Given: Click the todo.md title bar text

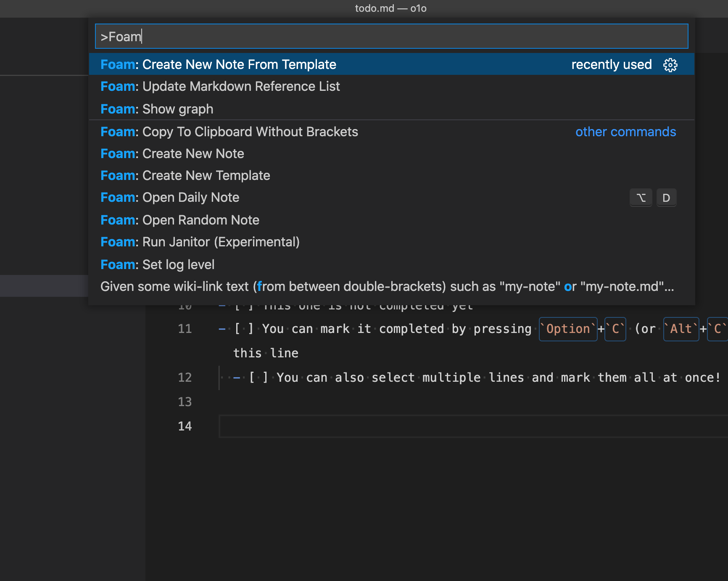Looking at the screenshot, I should tap(390, 8).
